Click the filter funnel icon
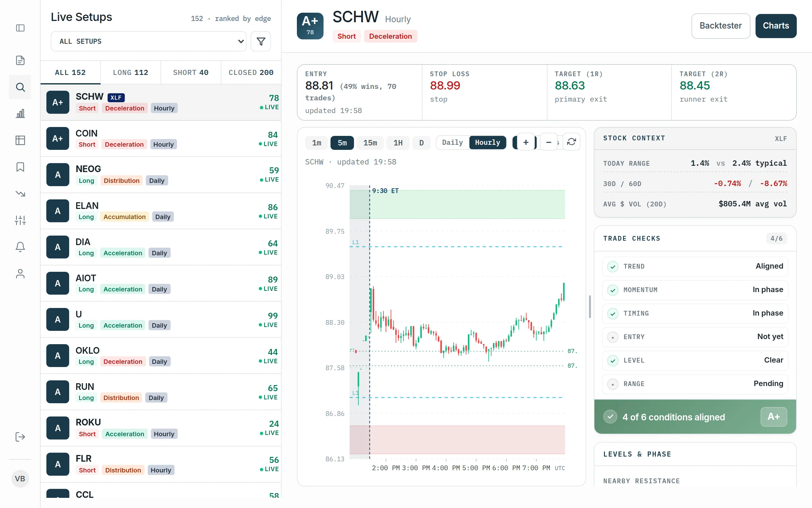 point(261,41)
